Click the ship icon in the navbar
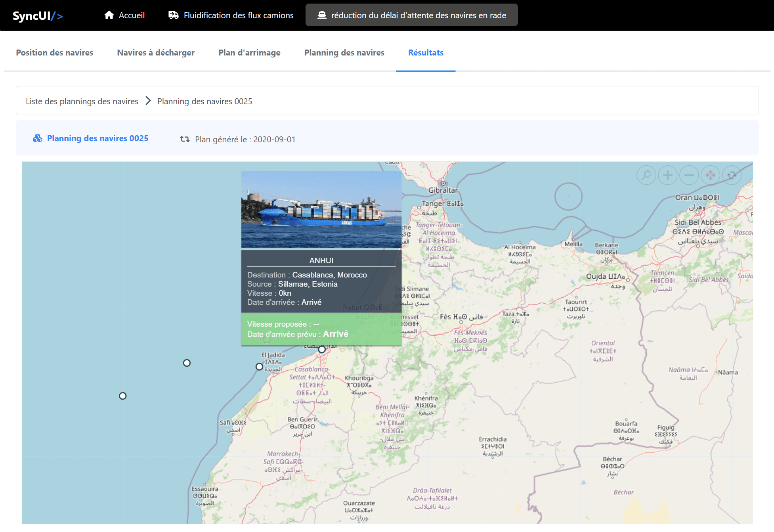The image size is (774, 532). click(x=322, y=15)
